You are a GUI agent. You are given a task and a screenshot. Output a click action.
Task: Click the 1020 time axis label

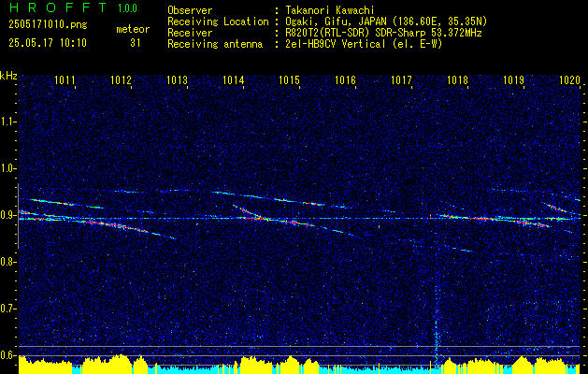(x=569, y=79)
